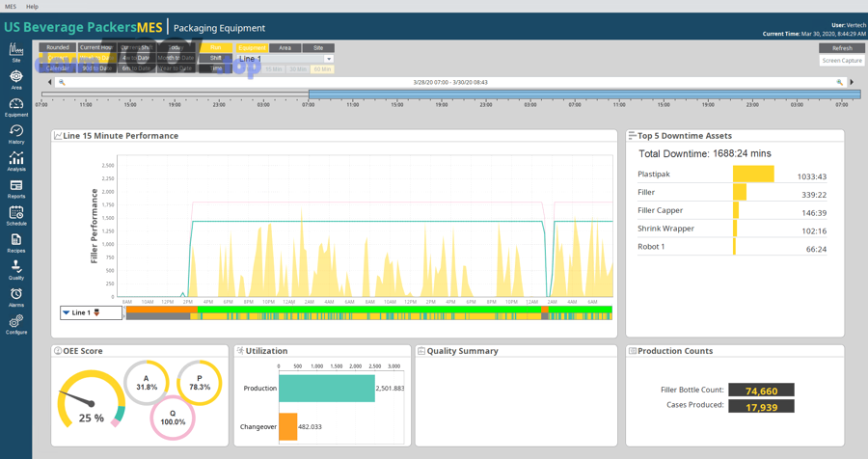The height and width of the screenshot is (459, 868).
Task: Open the Analysis charts icon
Action: coord(15,160)
